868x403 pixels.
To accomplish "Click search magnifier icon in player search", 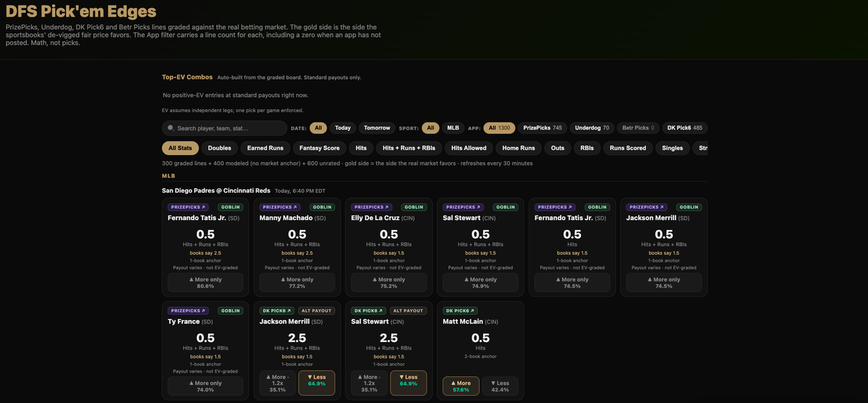I will tap(170, 128).
